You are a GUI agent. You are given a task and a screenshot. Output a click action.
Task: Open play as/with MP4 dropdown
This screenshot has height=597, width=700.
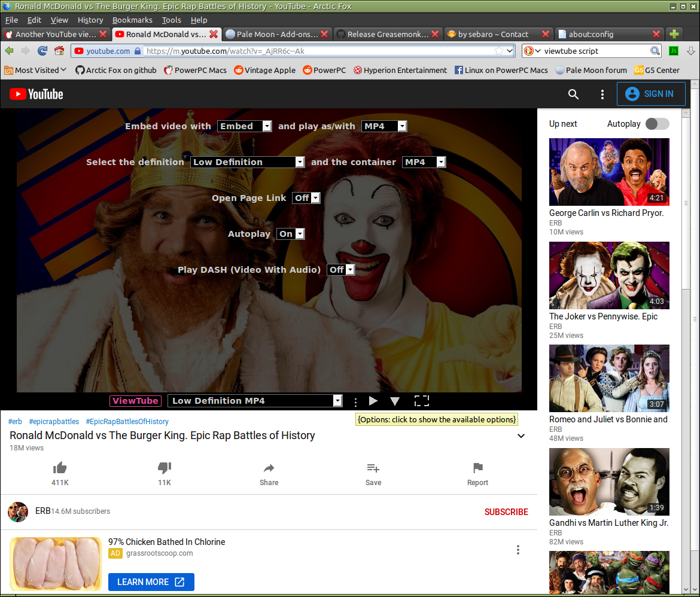click(x=384, y=126)
